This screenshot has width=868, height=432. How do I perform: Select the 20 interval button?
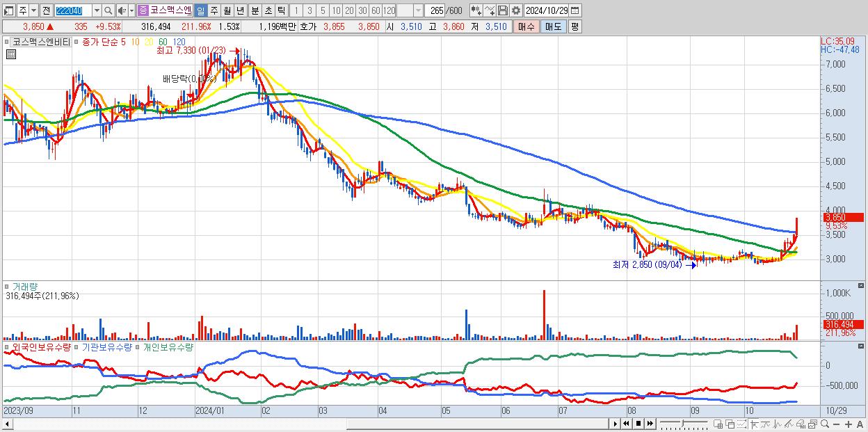(349, 10)
